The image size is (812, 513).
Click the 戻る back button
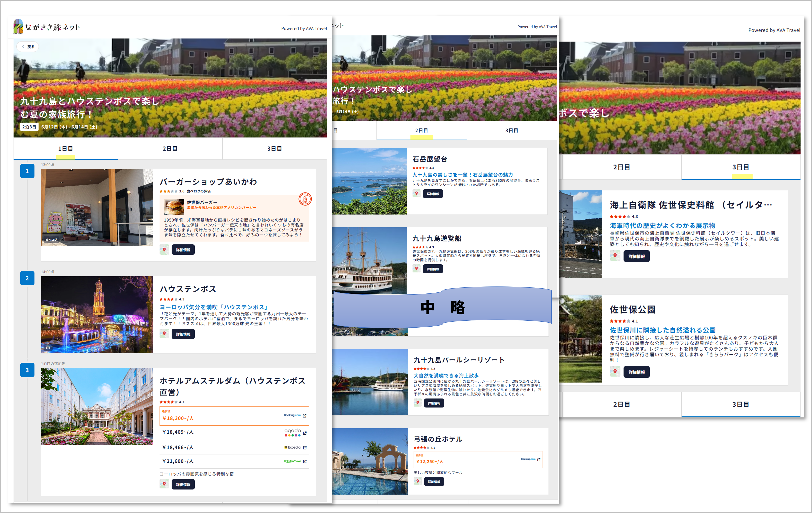(28, 47)
